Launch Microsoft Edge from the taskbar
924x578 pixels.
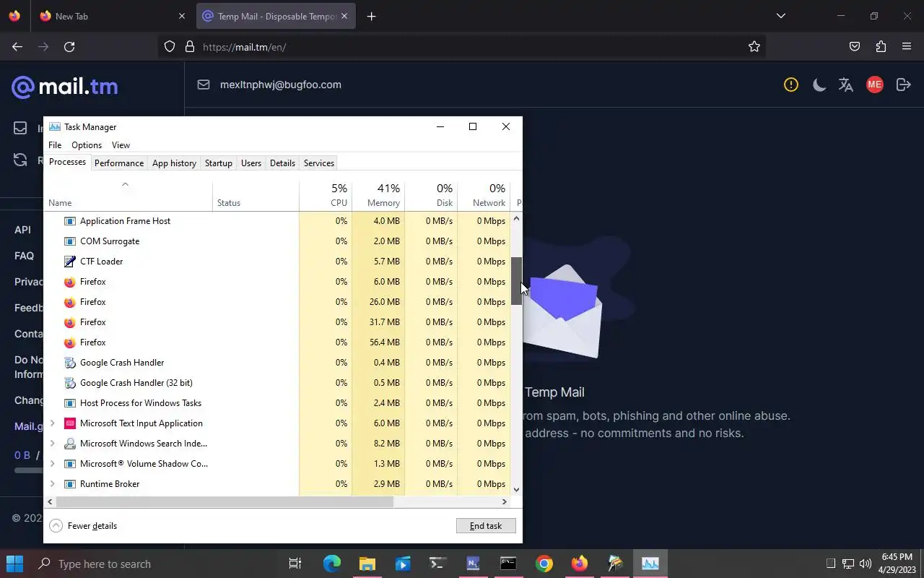[331, 564]
